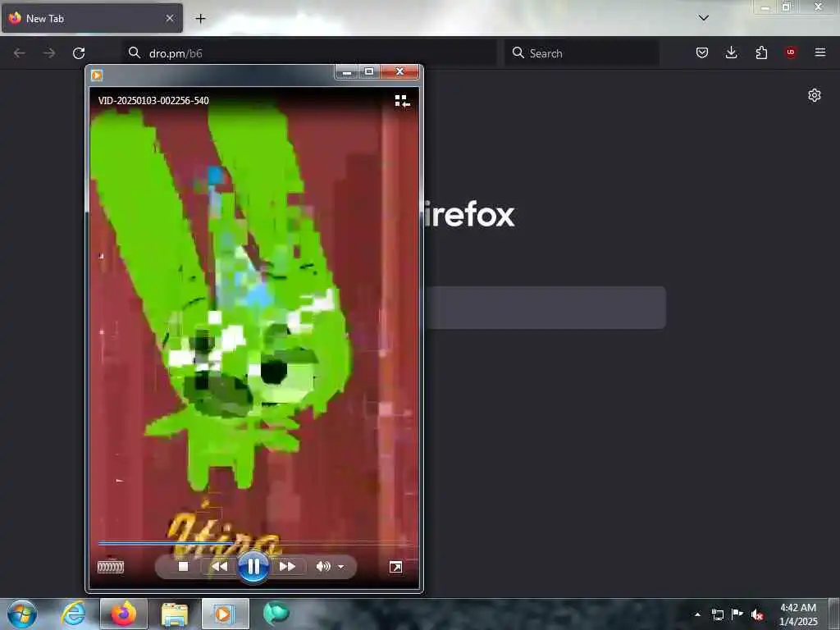
Task: Open the teal chat app on the taskbar
Action: coord(276,614)
